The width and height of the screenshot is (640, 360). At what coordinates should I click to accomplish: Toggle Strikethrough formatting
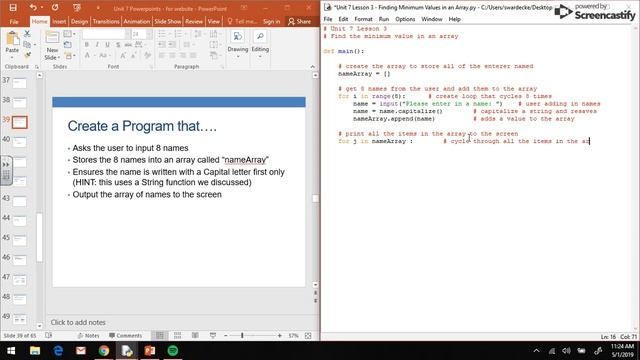(x=128, y=44)
